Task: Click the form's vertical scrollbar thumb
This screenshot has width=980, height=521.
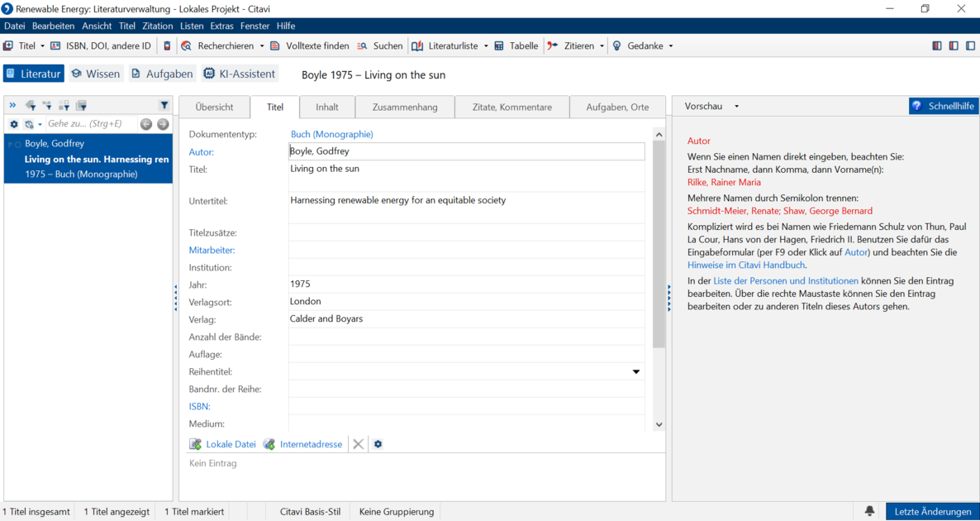Action: click(x=659, y=244)
